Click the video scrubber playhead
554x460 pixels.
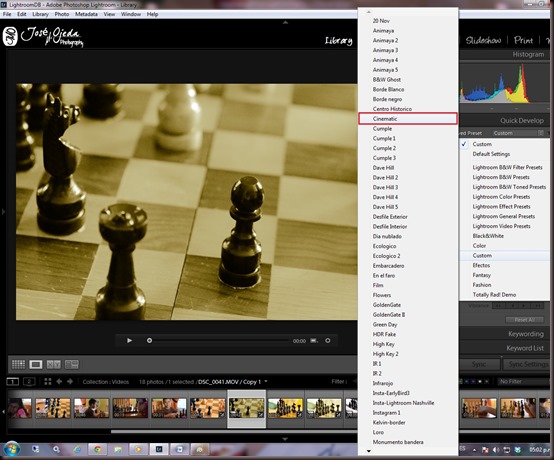[149, 341]
